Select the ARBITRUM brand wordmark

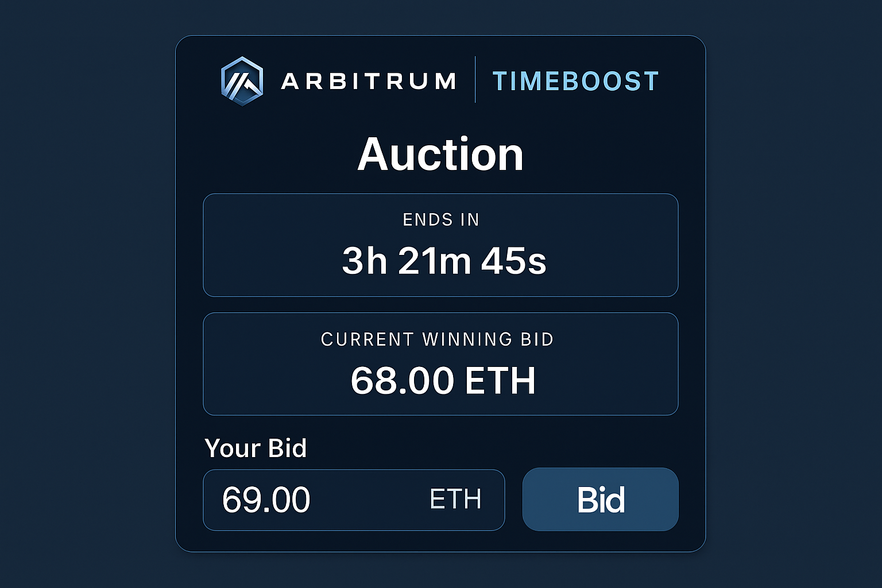click(367, 81)
